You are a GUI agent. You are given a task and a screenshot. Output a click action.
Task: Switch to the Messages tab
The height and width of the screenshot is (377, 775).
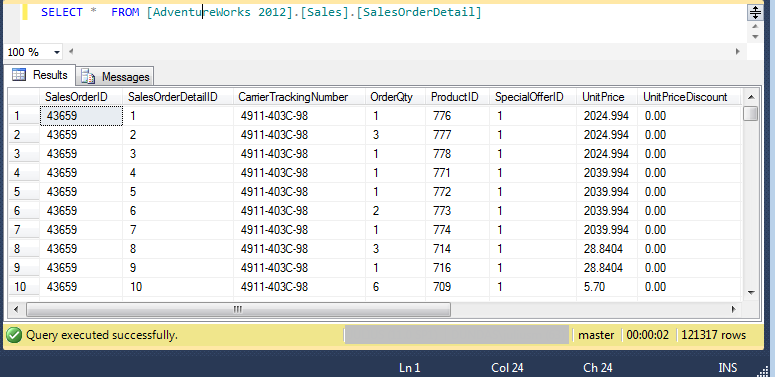[x=115, y=77]
